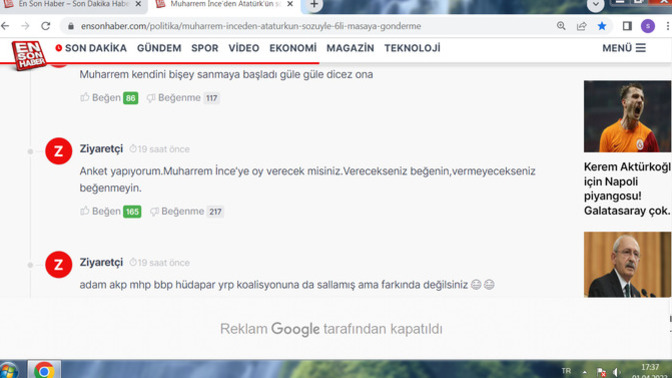The height and width of the screenshot is (378, 672).
Task: Click the TR language indicator in tray
Action: (566, 371)
